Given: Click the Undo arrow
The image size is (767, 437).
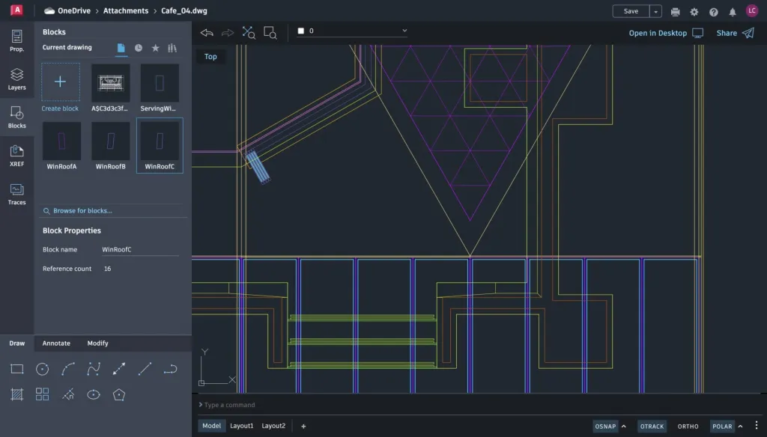Looking at the screenshot, I should click(207, 33).
